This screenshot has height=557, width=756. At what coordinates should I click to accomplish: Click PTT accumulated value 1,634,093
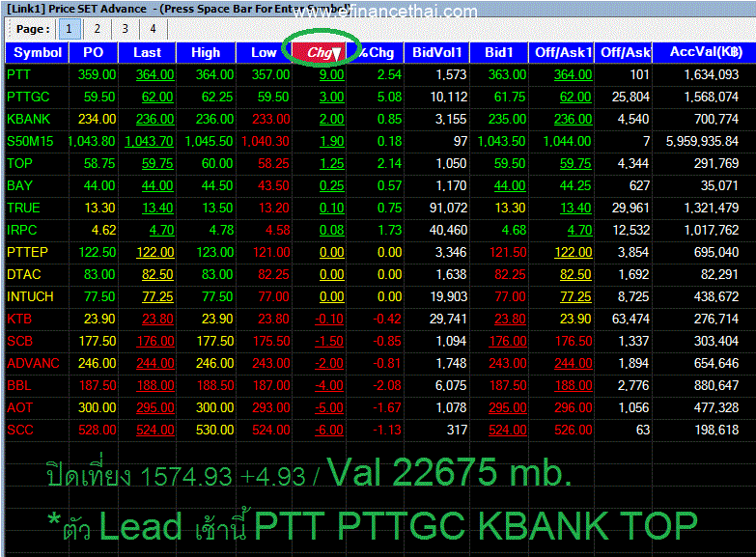pos(712,74)
